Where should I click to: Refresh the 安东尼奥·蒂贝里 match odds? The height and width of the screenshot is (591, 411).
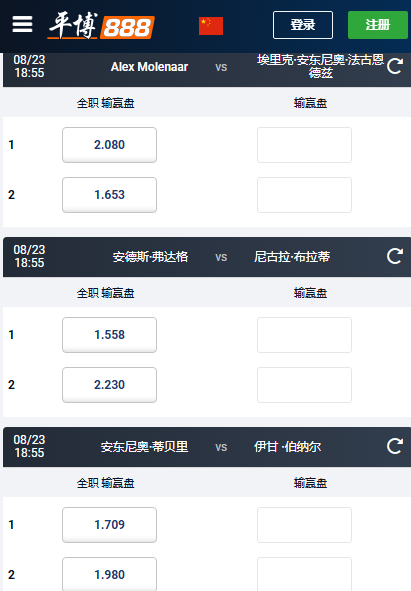pos(395,447)
